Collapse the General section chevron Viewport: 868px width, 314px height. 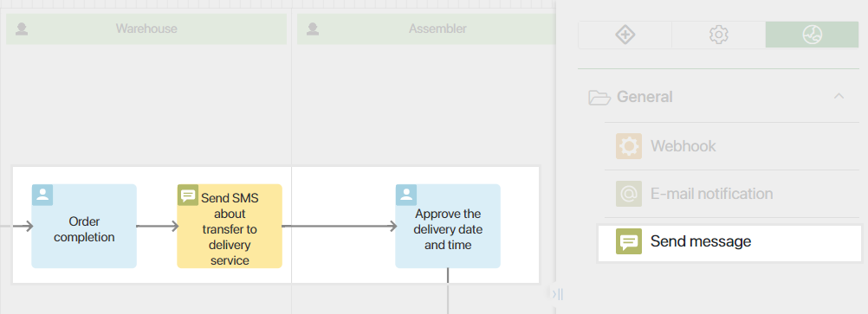tap(839, 96)
